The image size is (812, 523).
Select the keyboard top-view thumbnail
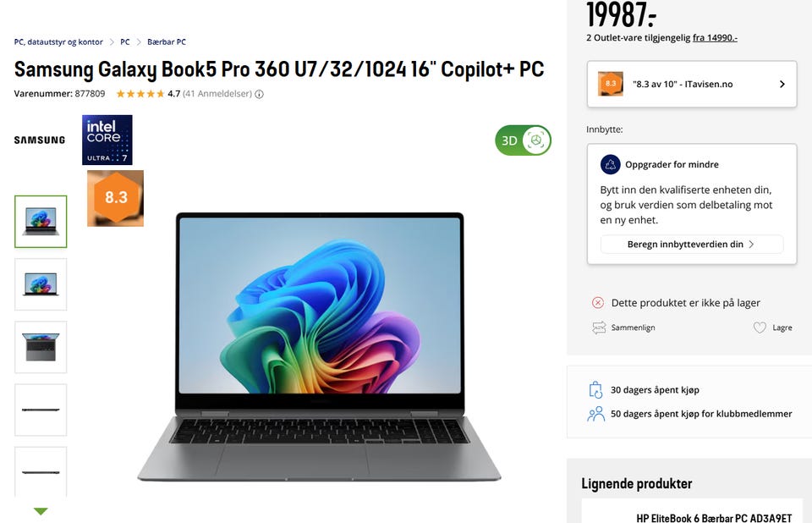41,347
